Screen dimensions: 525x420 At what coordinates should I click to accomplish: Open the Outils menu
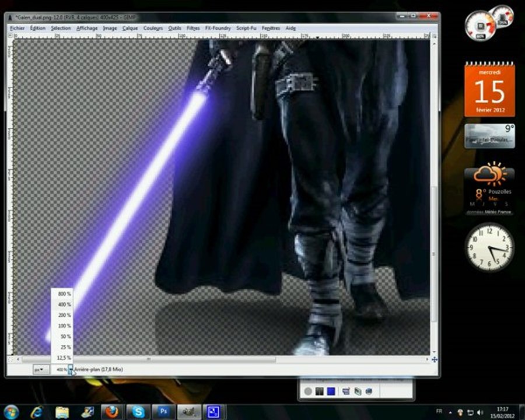pos(174,28)
